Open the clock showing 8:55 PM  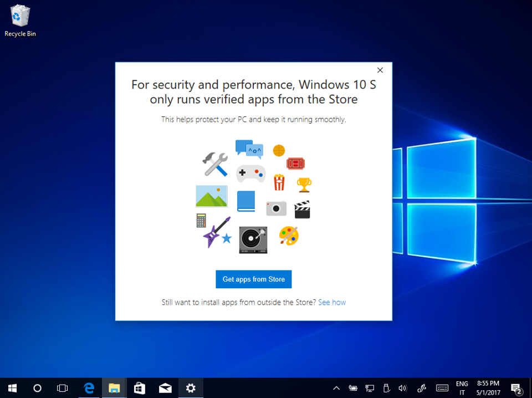pos(488,388)
